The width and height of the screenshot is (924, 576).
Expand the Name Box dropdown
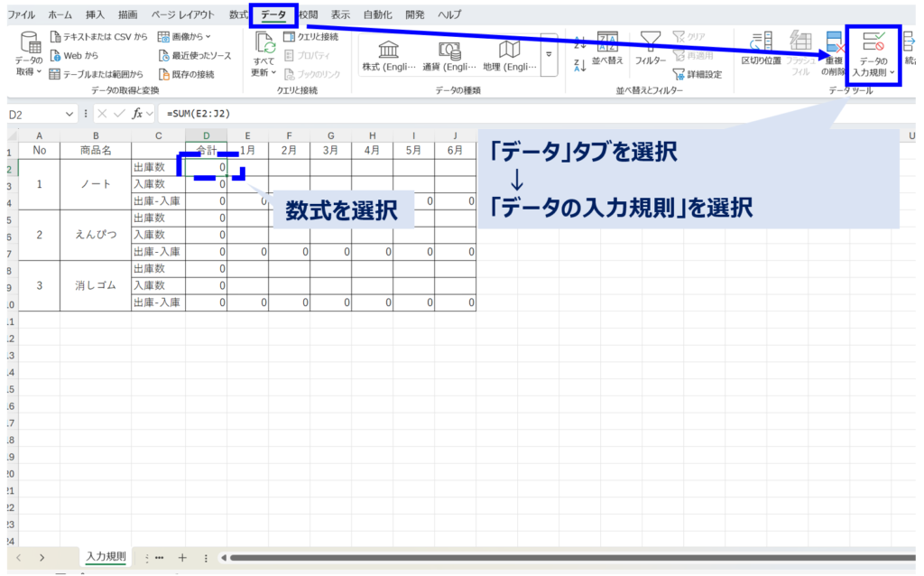coord(69,114)
